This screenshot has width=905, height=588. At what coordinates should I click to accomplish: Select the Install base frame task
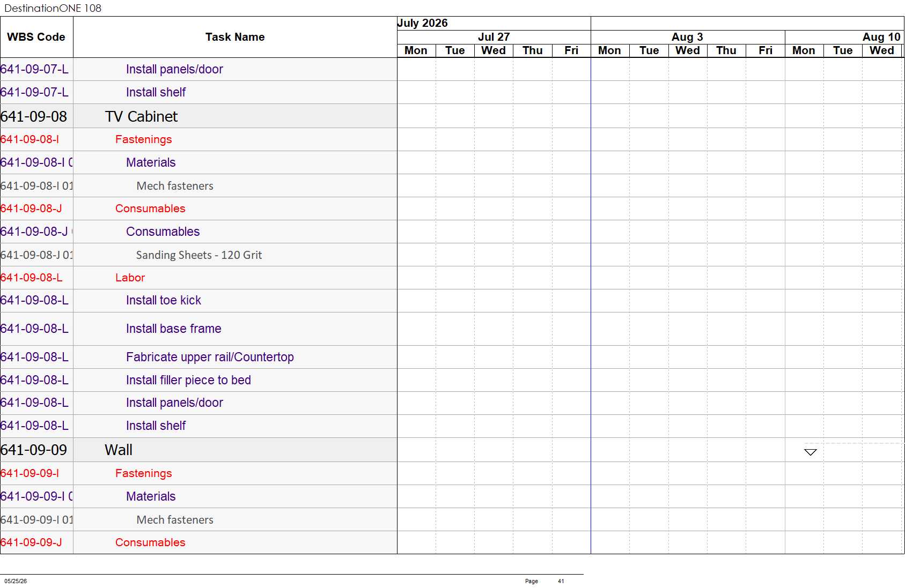pos(173,329)
